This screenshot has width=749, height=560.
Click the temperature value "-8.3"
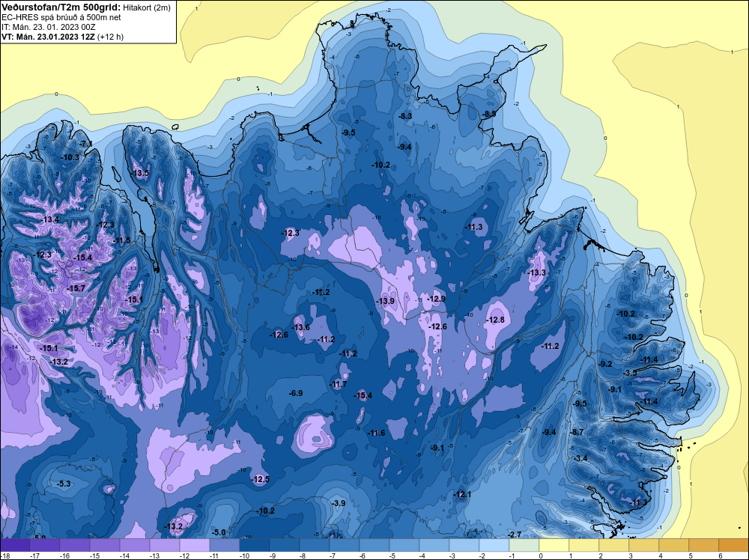click(405, 116)
